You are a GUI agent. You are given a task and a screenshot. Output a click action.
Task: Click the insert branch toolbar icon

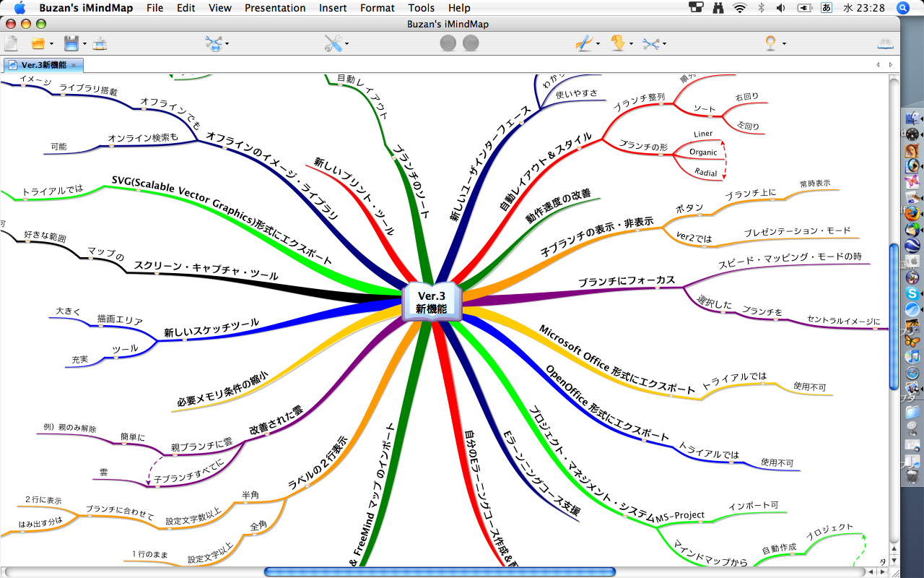[214, 43]
